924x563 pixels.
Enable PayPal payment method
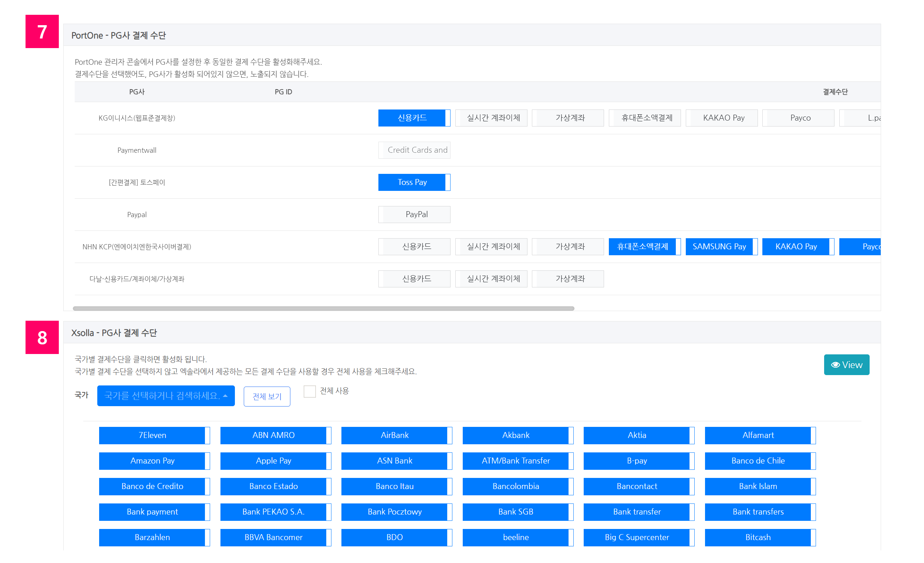414,215
